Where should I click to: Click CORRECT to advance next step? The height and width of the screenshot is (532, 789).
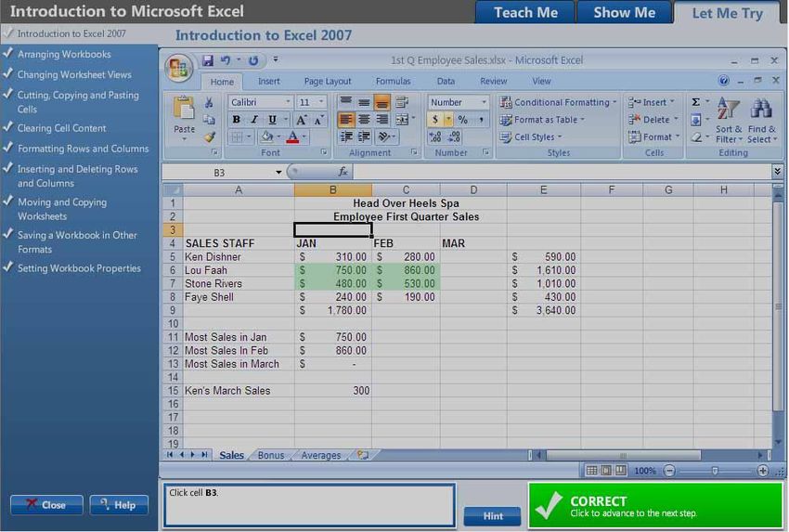[655, 505]
